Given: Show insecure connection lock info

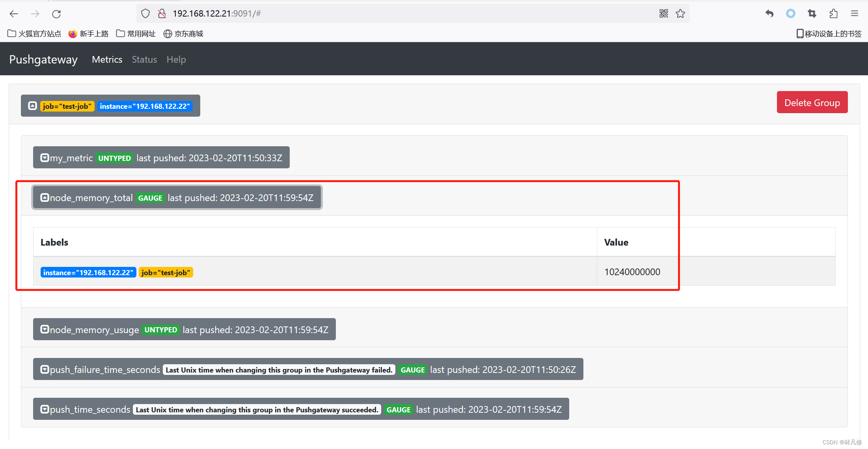Looking at the screenshot, I should pos(162,14).
